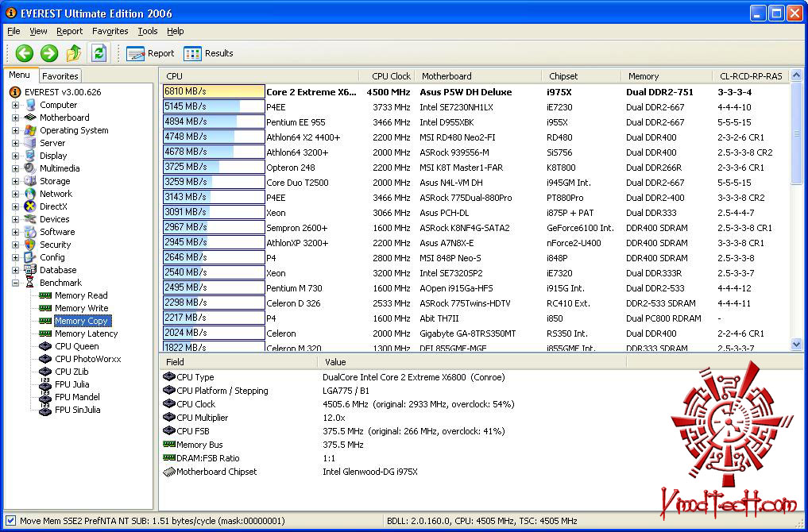Select the Motherboard icon in the tree
The height and width of the screenshot is (532, 808).
(30, 118)
